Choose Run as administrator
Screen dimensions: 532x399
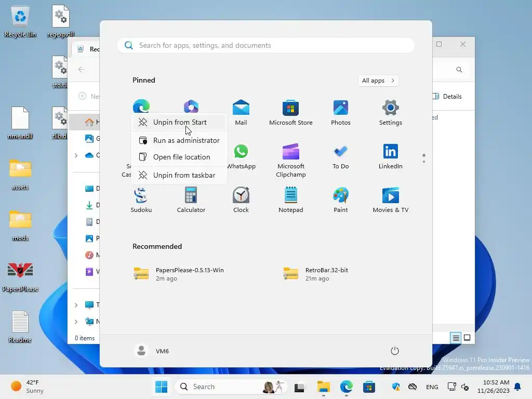coord(179,140)
